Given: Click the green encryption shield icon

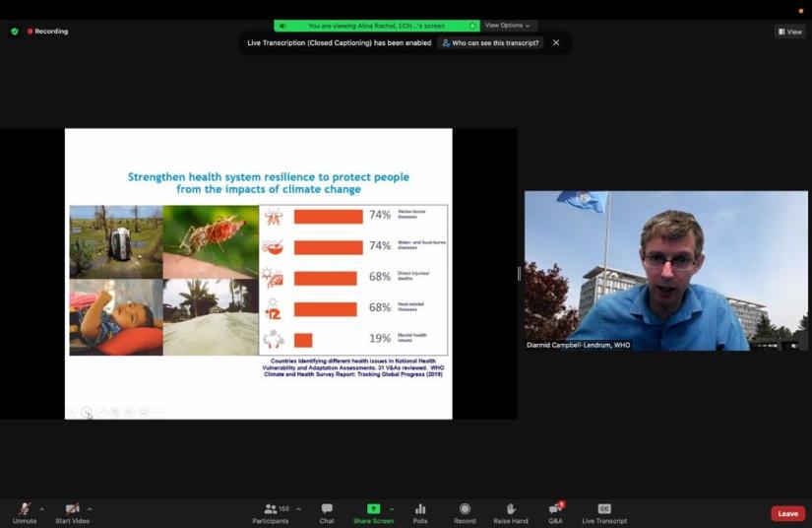Looking at the screenshot, I should click(x=14, y=32).
